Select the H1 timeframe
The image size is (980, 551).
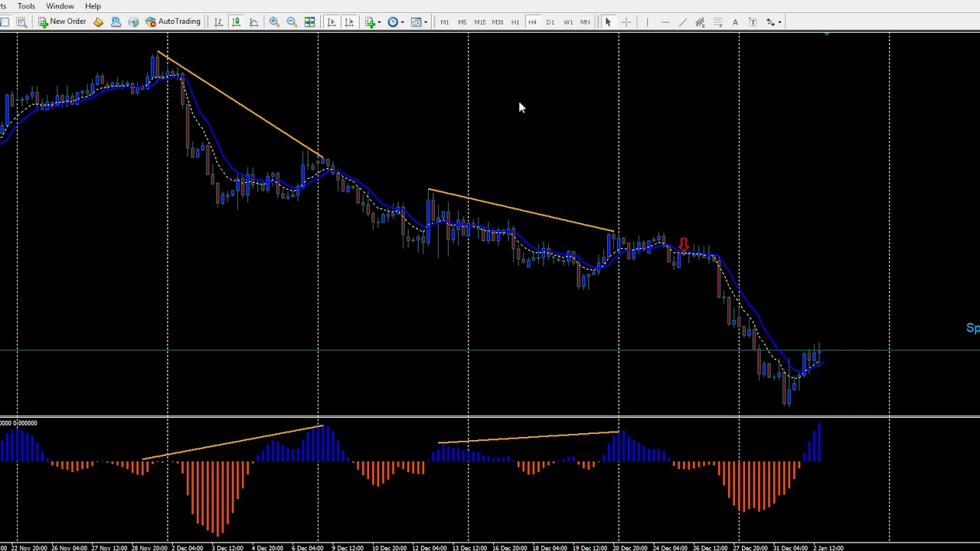pyautogui.click(x=515, y=21)
